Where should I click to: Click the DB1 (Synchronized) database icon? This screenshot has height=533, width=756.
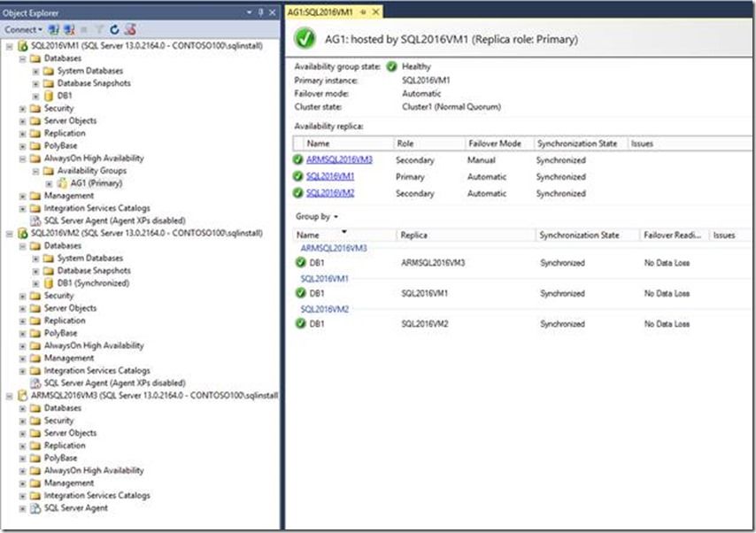[49, 283]
